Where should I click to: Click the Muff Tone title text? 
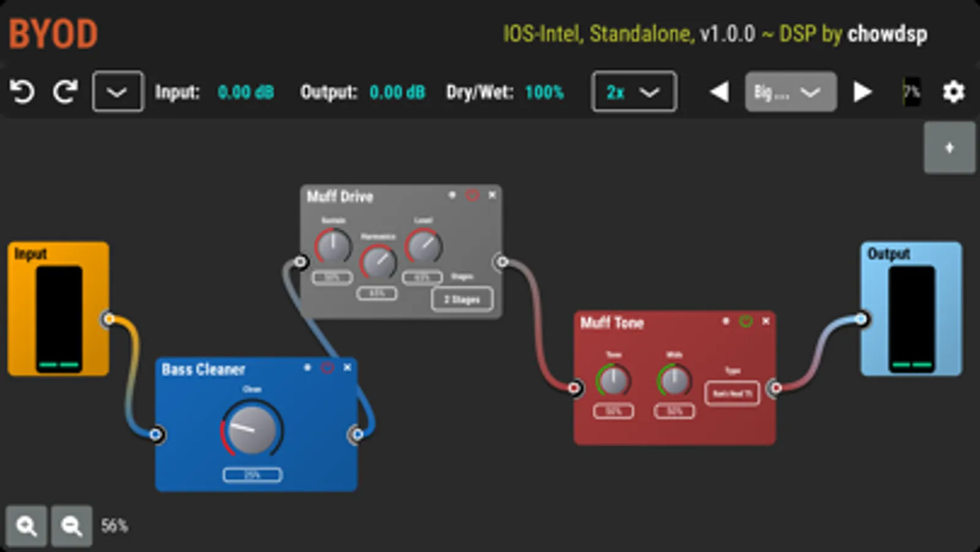pyautogui.click(x=612, y=323)
